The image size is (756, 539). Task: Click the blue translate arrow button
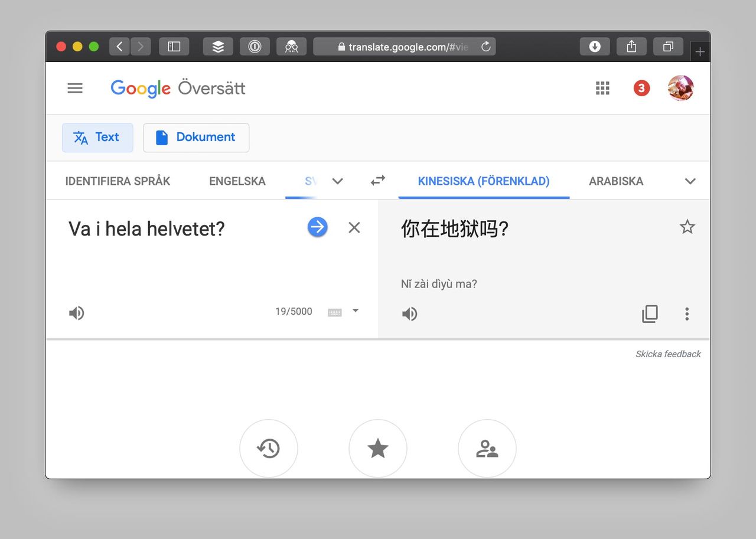317,227
